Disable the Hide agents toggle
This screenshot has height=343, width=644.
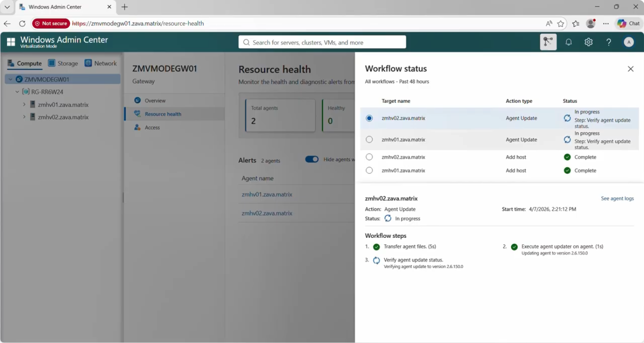(311, 159)
